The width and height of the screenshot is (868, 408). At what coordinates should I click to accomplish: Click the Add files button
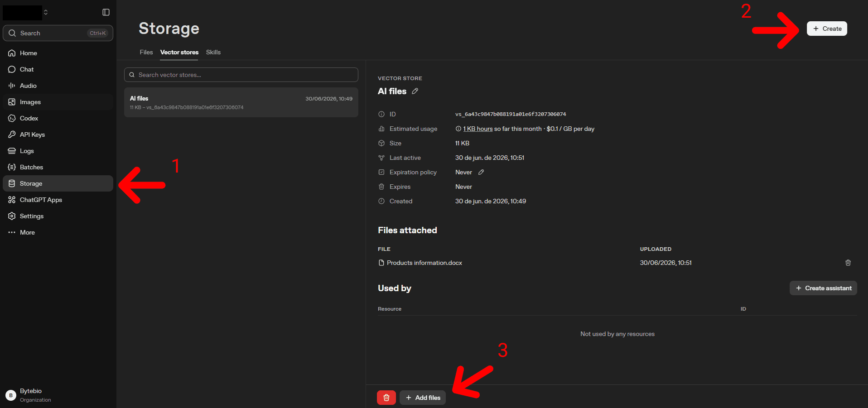pos(423,398)
